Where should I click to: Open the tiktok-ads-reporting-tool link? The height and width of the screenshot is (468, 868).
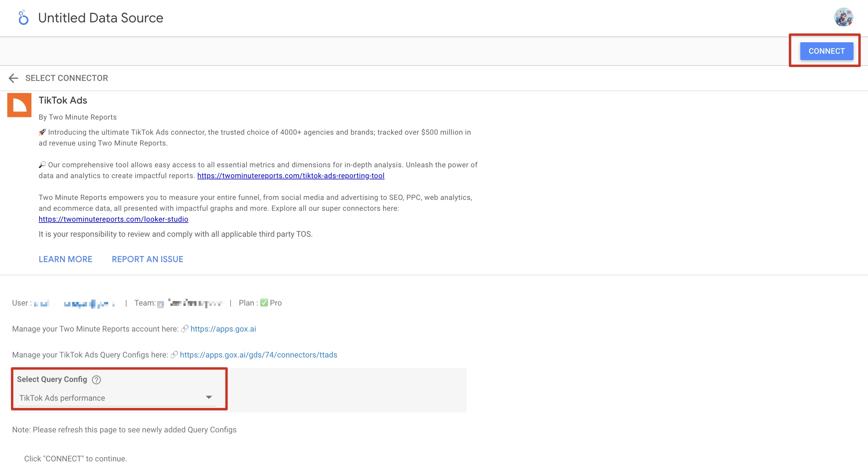[291, 176]
